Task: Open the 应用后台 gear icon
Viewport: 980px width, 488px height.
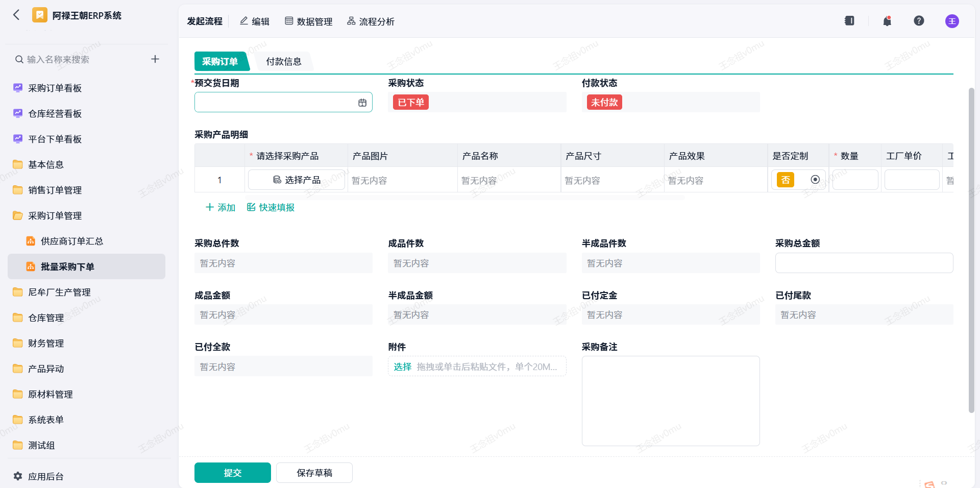Action: pyautogui.click(x=18, y=476)
